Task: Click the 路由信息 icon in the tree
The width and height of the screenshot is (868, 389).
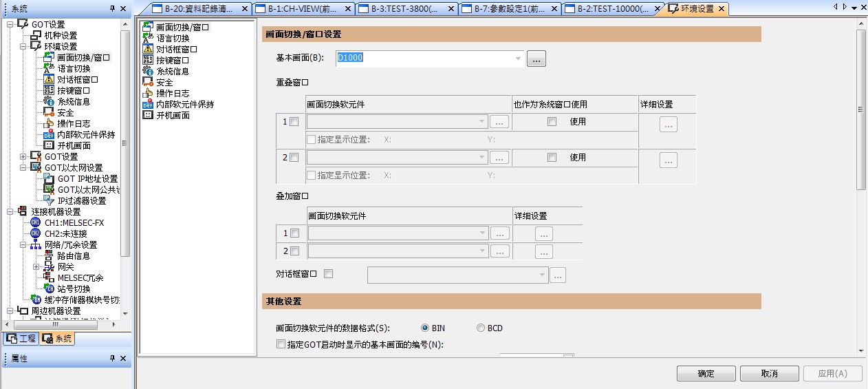Action: coord(49,256)
